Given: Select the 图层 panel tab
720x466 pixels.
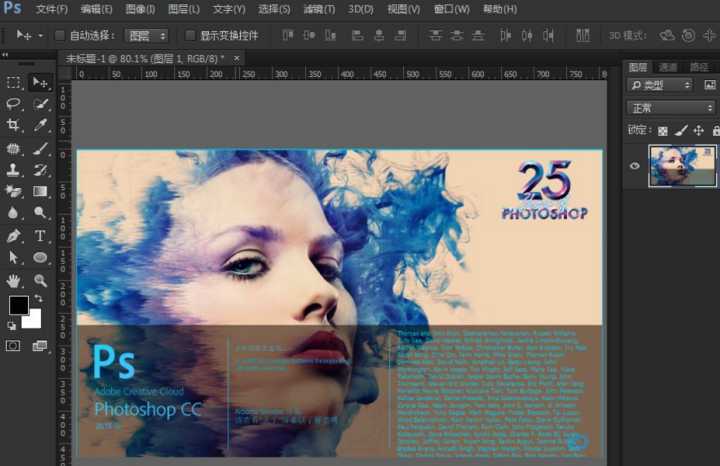Looking at the screenshot, I should point(638,67).
